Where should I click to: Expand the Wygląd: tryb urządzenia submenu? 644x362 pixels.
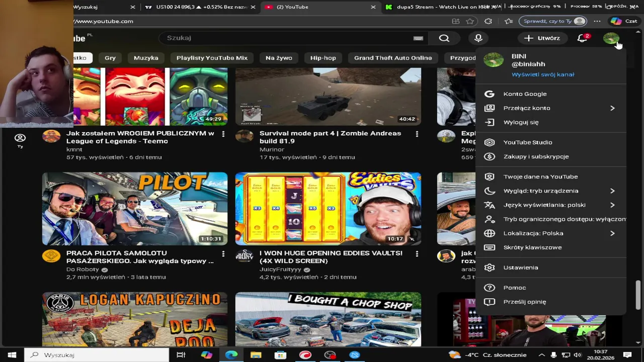[x=612, y=191]
